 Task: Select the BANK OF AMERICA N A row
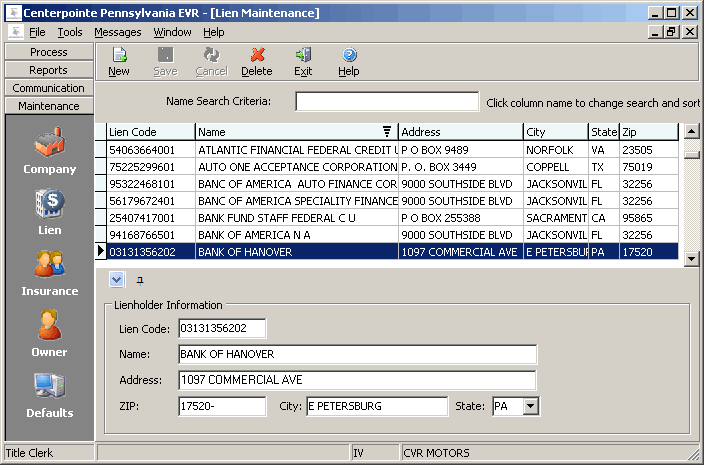pyautogui.click(x=387, y=235)
